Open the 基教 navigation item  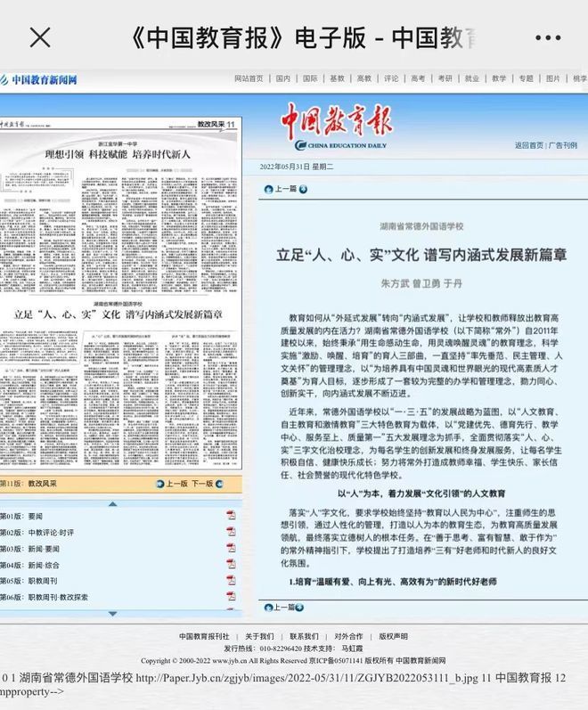pos(337,78)
